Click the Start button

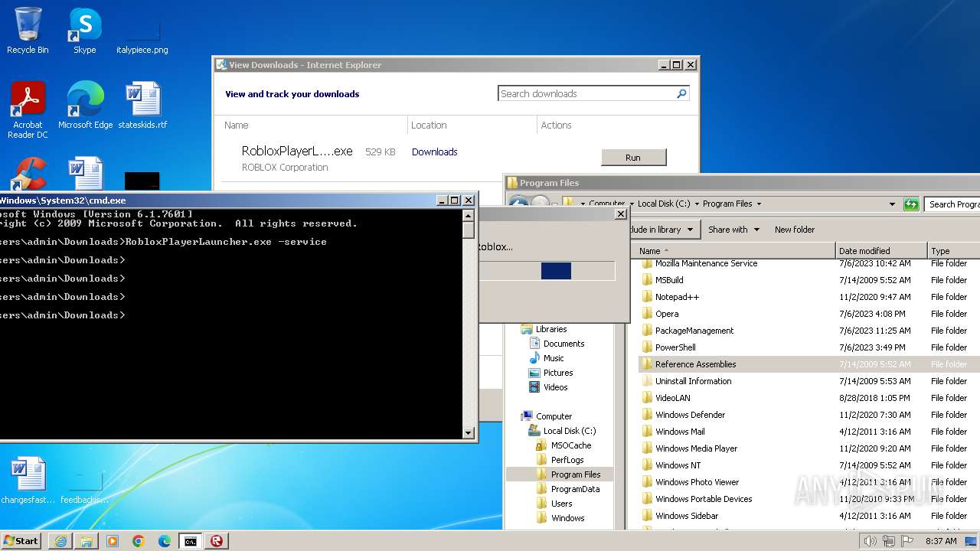(x=21, y=540)
